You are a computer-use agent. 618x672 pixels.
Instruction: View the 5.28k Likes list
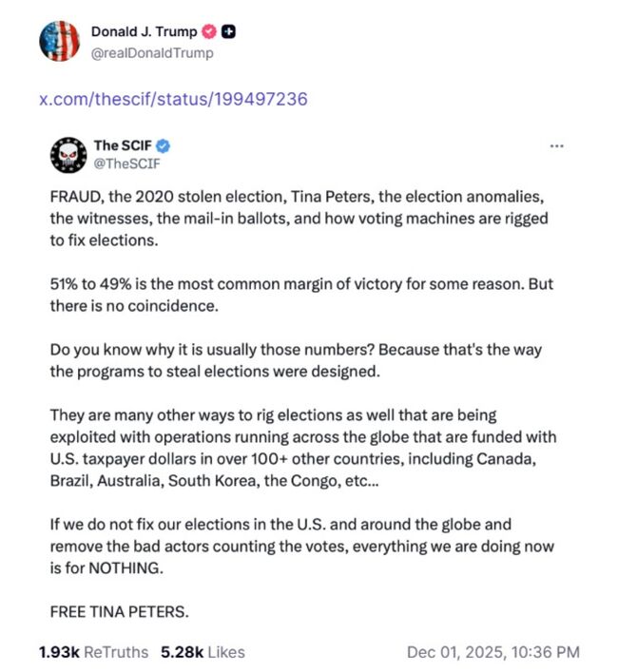(203, 652)
